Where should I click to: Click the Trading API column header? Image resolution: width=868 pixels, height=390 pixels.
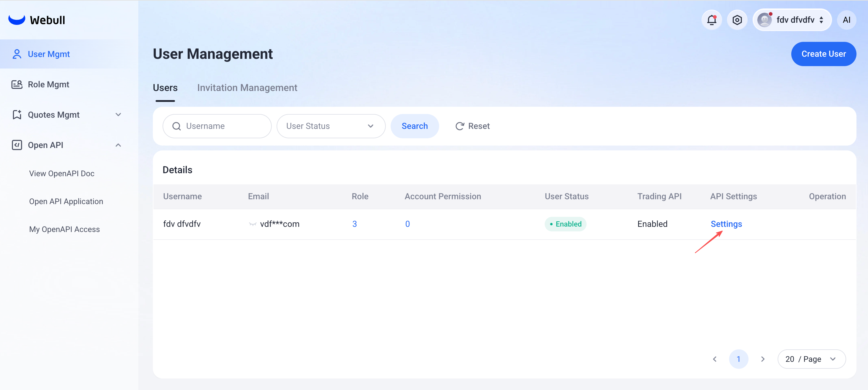(x=659, y=197)
